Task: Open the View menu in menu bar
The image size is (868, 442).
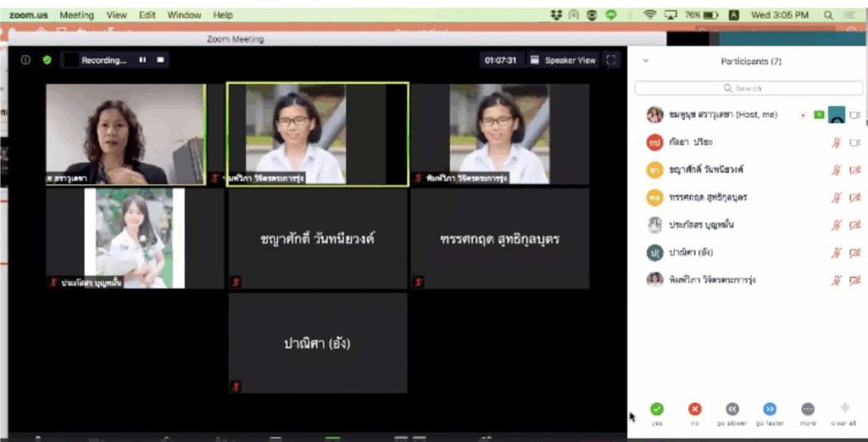Action: 117,14
